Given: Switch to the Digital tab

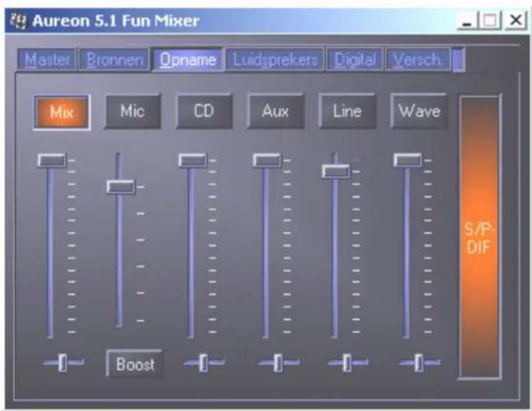Looking at the screenshot, I should pos(355,60).
